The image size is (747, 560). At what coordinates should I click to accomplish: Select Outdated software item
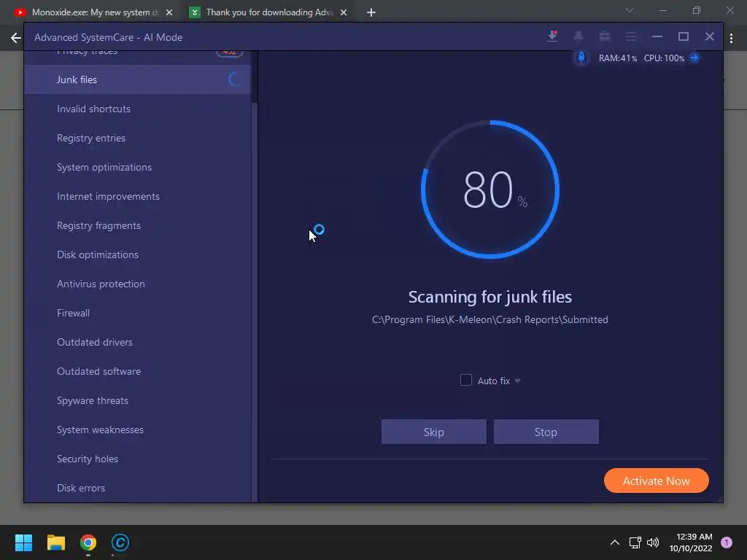pos(137,371)
